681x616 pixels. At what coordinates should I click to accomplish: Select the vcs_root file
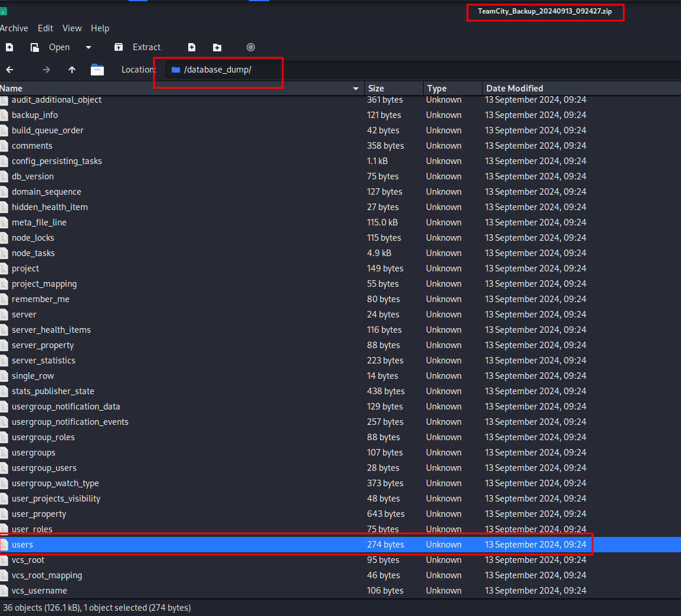pos(340,560)
